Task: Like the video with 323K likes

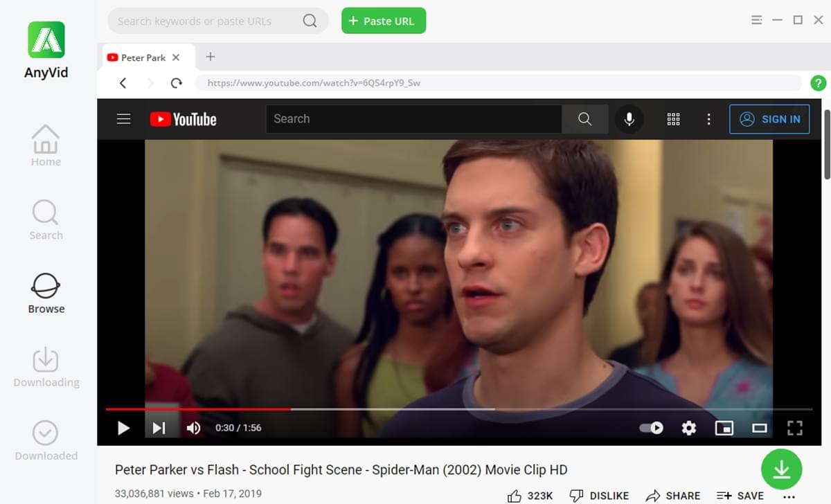Action: click(530, 496)
